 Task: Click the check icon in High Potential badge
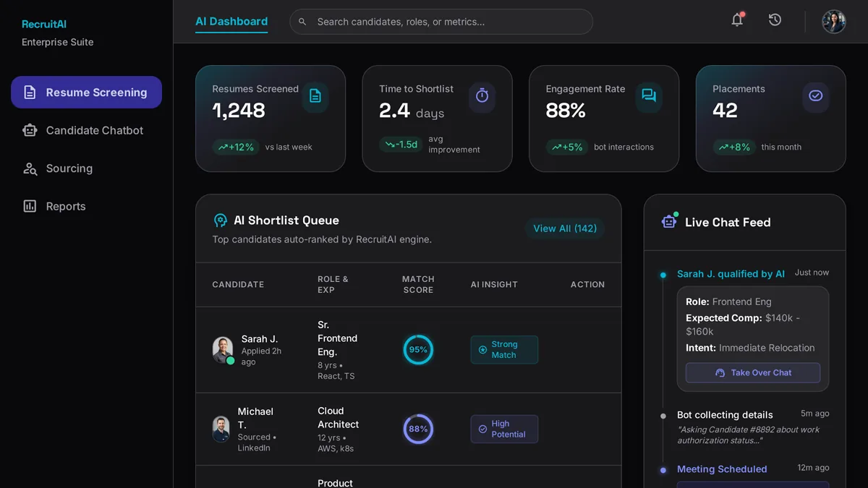point(482,429)
